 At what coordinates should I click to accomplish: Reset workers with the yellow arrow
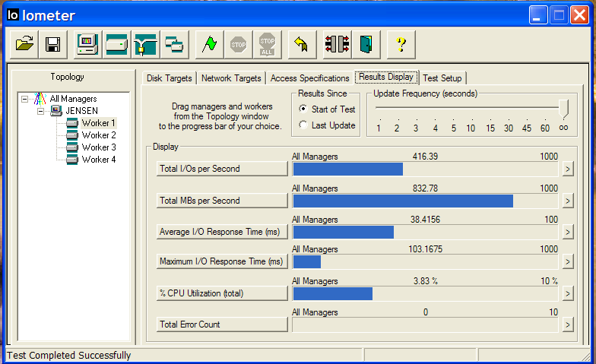(303, 44)
